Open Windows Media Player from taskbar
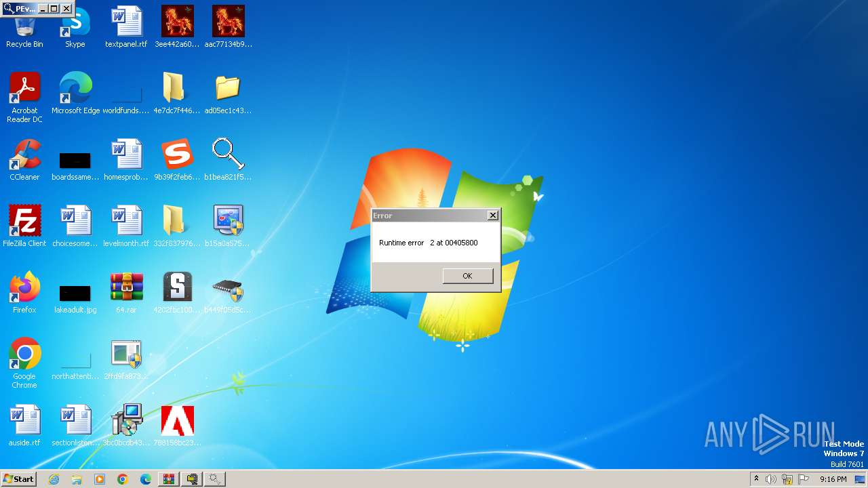The width and height of the screenshot is (868, 488). tap(100, 479)
